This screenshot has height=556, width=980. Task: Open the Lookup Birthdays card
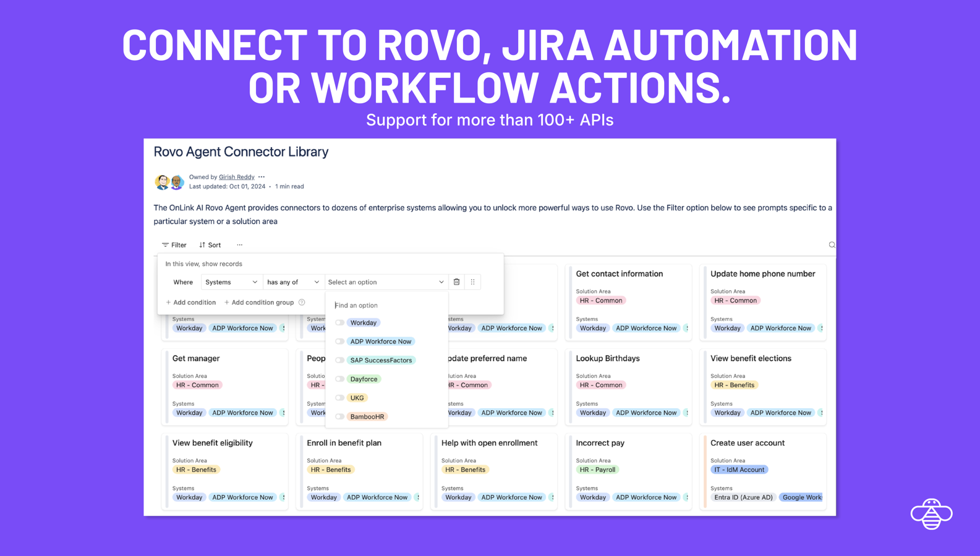point(628,387)
